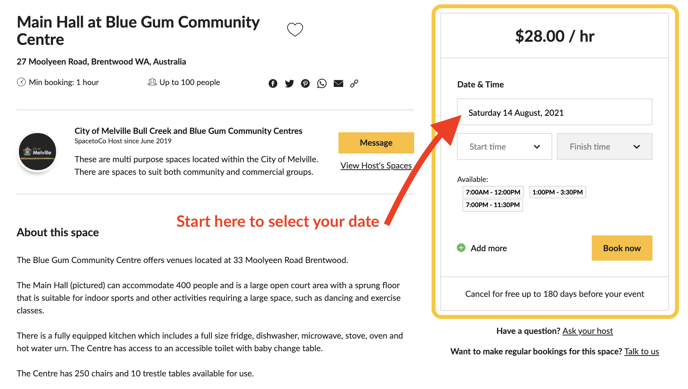Image resolution: width=688 pixels, height=389 pixels.
Task: Click the Book now button
Action: click(x=622, y=248)
